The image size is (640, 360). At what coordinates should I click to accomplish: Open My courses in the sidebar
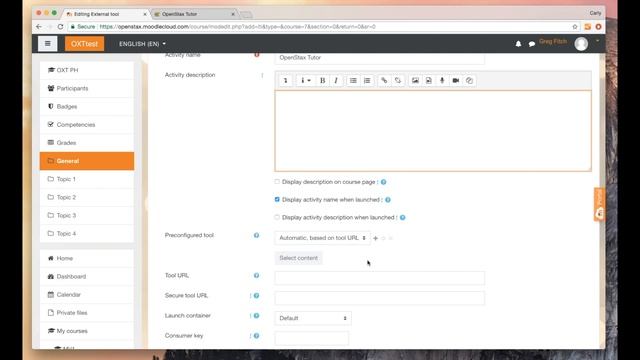87,331
